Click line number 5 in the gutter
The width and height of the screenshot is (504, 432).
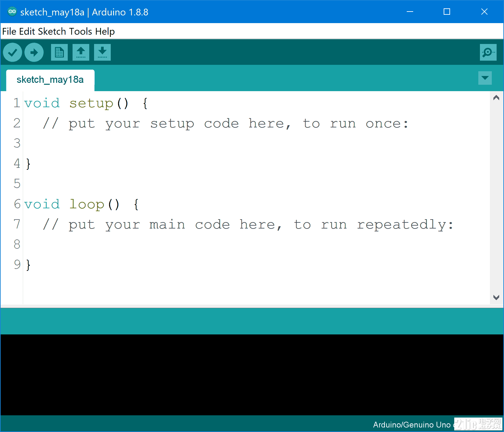click(17, 184)
